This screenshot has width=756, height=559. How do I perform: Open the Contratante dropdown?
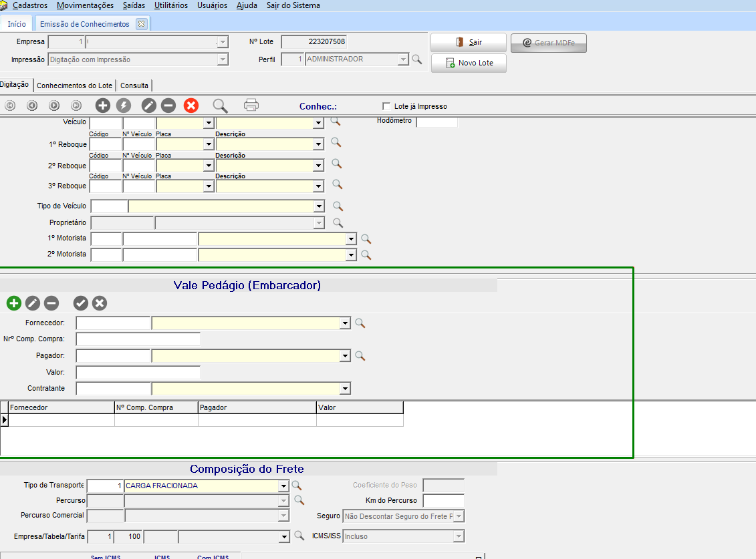[345, 389]
